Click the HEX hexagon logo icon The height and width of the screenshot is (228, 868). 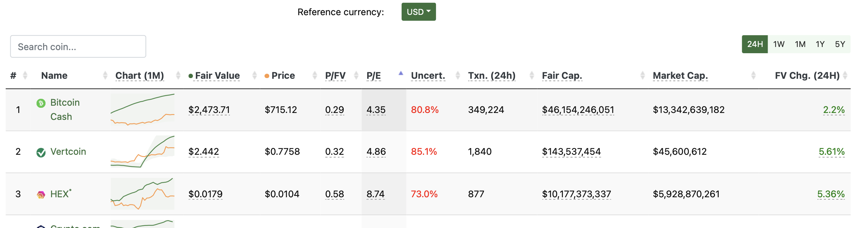tap(41, 195)
